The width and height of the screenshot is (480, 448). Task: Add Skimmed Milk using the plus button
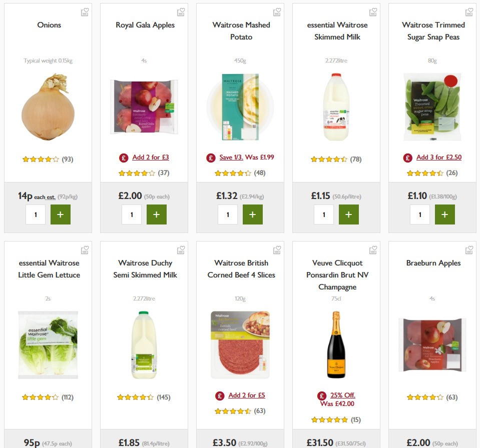[349, 214]
